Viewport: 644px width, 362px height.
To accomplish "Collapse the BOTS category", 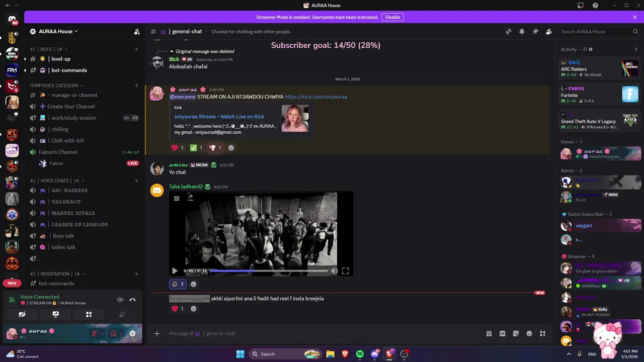I will point(49,49).
